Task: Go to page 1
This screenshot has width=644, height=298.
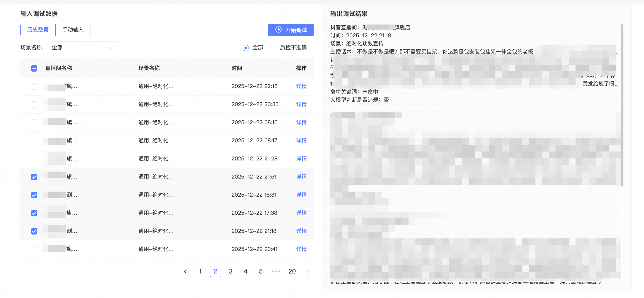Action: click(x=200, y=272)
